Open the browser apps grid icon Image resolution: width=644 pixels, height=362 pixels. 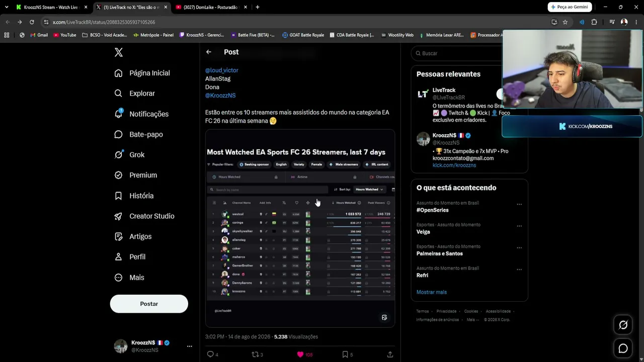[x=7, y=35]
